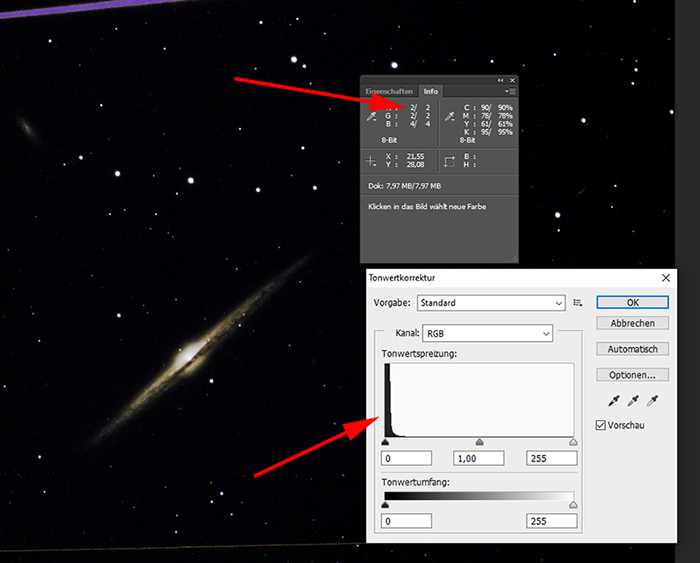Click the input shadow field showing 0
The height and width of the screenshot is (563, 700).
click(x=406, y=458)
